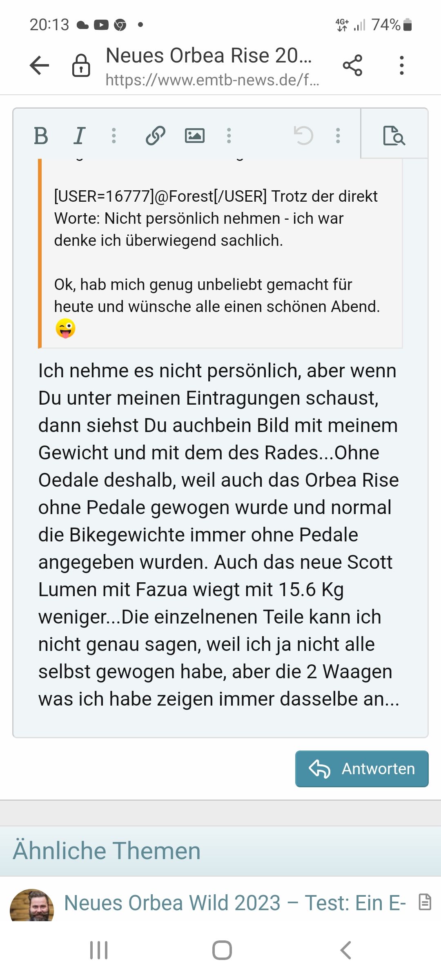Tap the author avatar thumbnail
The image size is (441, 980).
[x=32, y=904]
